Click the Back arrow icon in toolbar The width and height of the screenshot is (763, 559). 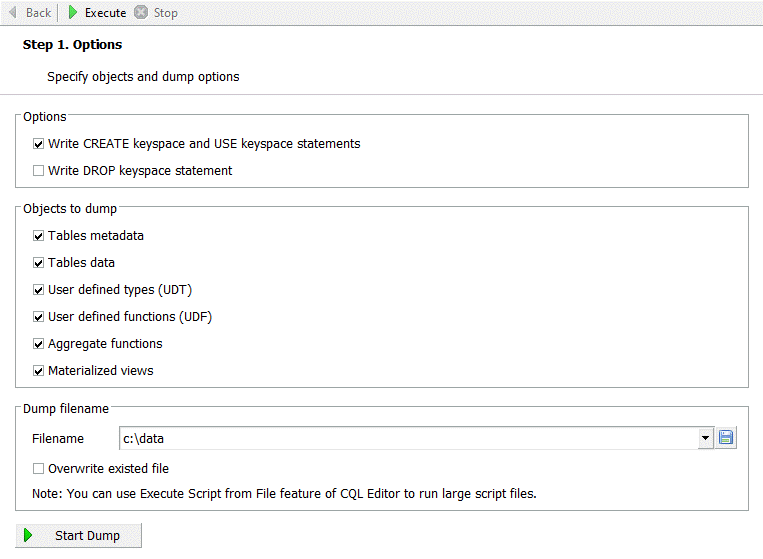point(13,13)
